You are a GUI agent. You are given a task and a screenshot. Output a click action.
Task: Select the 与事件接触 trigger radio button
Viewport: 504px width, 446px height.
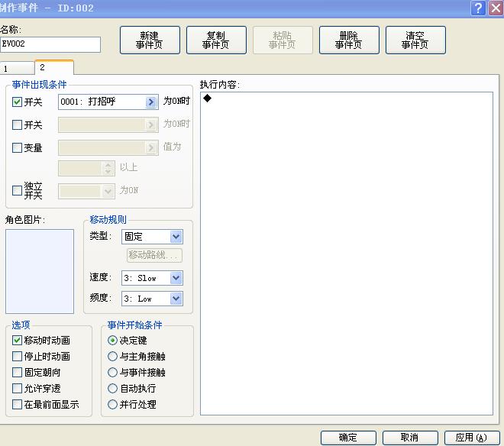(x=112, y=373)
